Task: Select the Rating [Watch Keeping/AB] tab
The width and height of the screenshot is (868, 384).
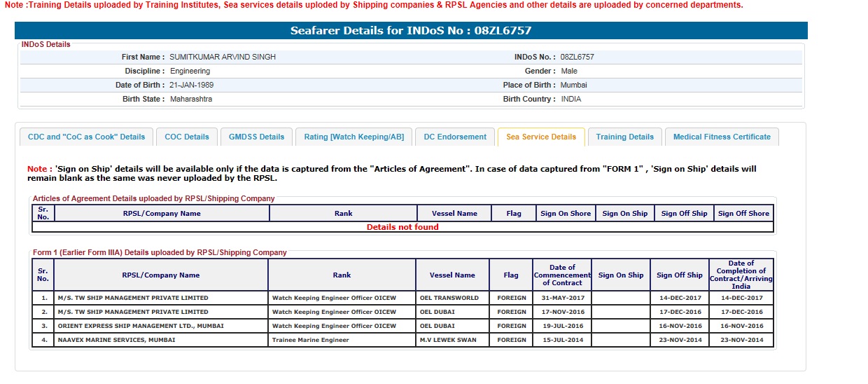Action: 353,137
